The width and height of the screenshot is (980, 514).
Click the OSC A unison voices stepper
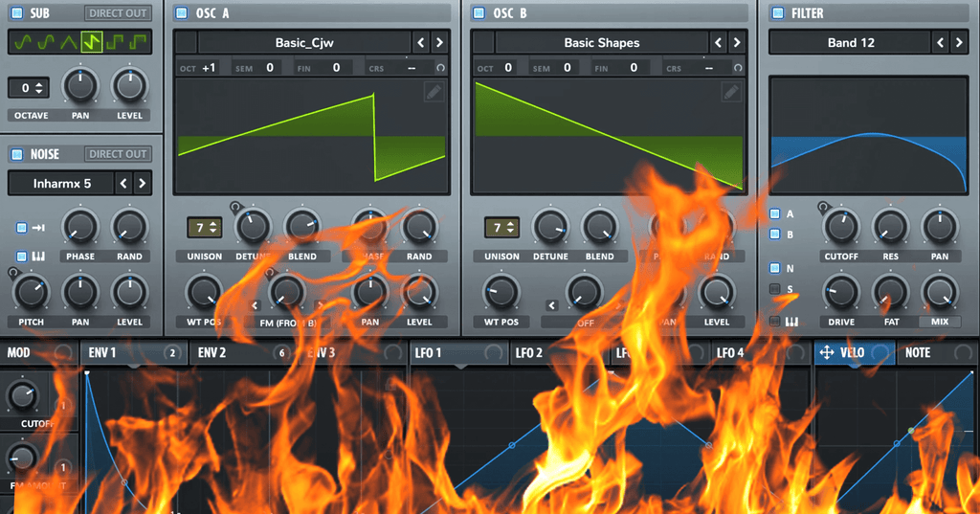[x=205, y=228]
